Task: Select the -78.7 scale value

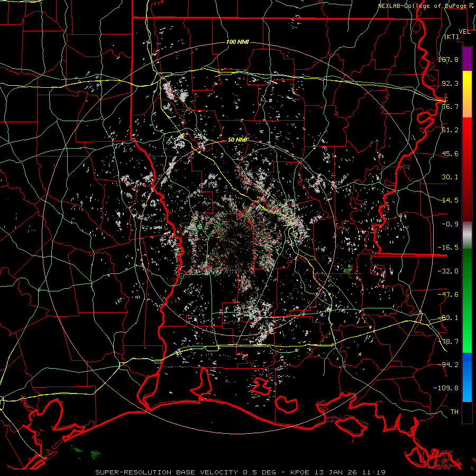Action: click(448, 342)
